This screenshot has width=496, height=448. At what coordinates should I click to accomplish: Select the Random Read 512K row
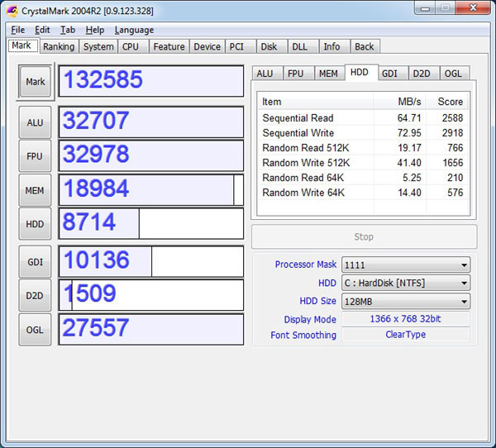pos(363,148)
